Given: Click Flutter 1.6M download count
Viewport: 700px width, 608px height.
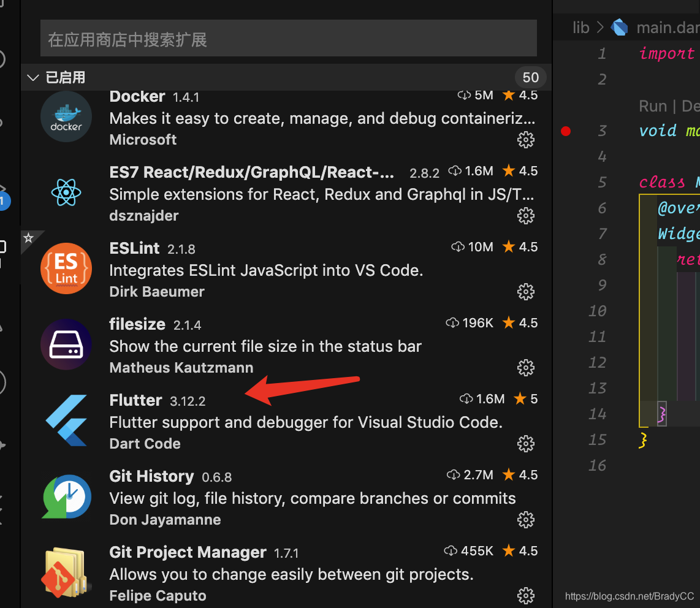Looking at the screenshot, I should point(482,398).
